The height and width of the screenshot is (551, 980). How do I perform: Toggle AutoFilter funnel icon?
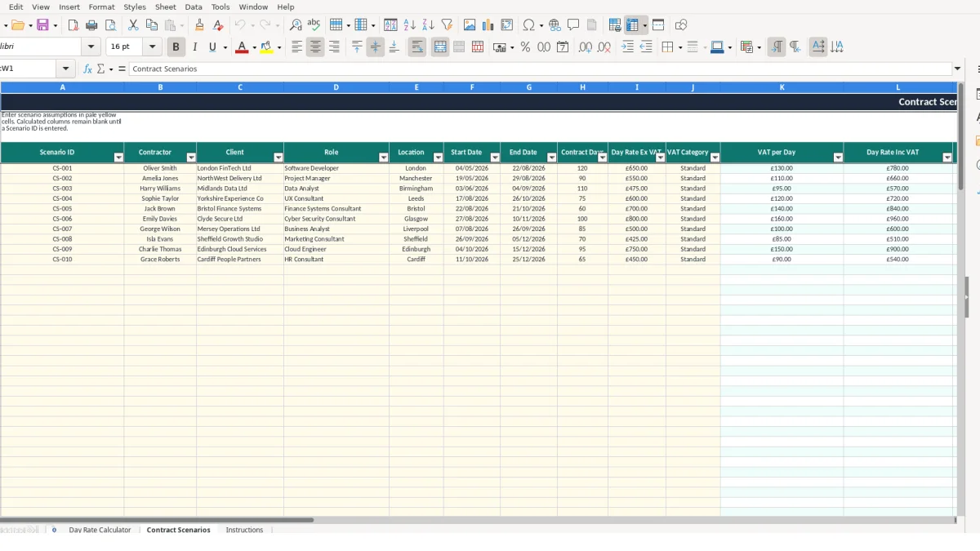[x=447, y=25]
